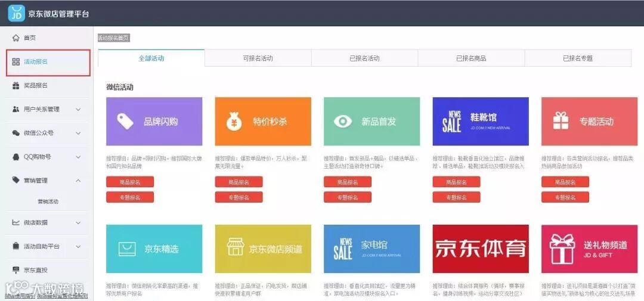Screen dimensions: 644x301
Task: Open the 京东体育 activity banner
Action: pyautogui.click(x=481, y=249)
